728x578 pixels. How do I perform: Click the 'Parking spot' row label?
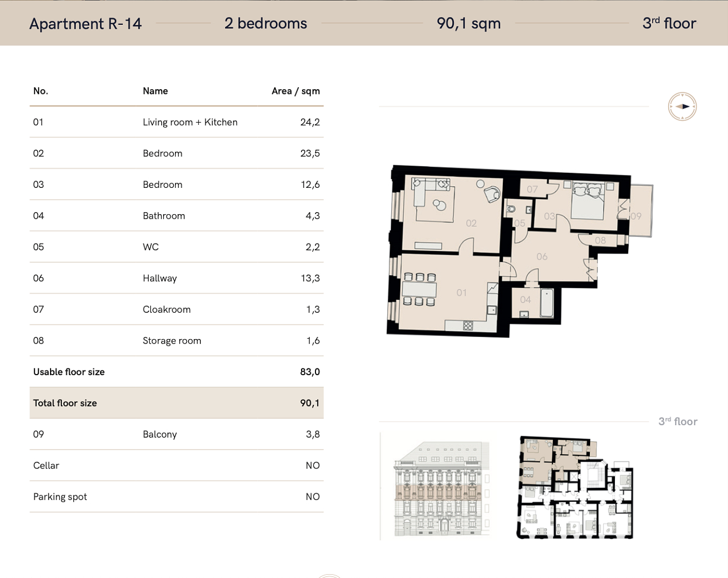(x=60, y=496)
